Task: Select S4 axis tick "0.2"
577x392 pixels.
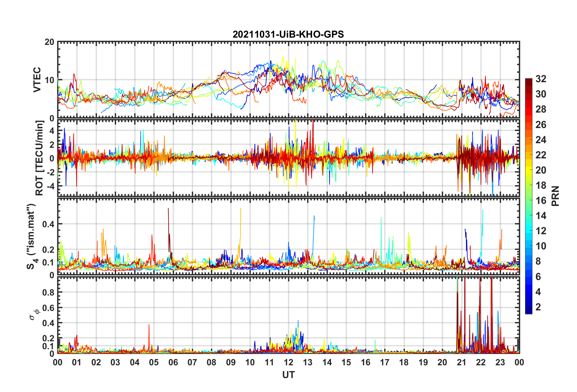Action: coord(48,250)
